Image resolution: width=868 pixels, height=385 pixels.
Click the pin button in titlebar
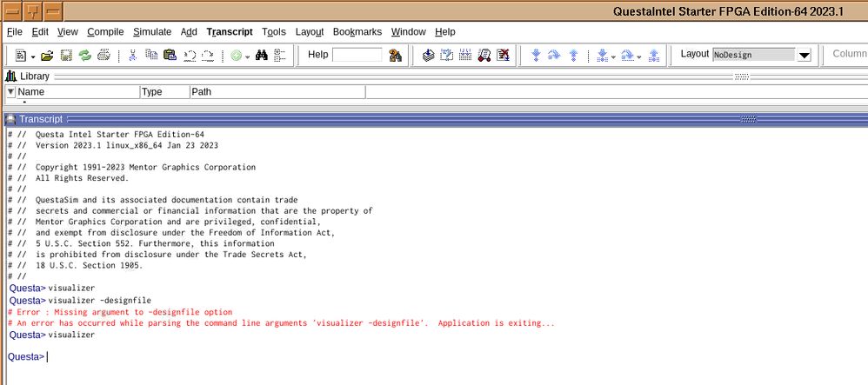pos(33,11)
